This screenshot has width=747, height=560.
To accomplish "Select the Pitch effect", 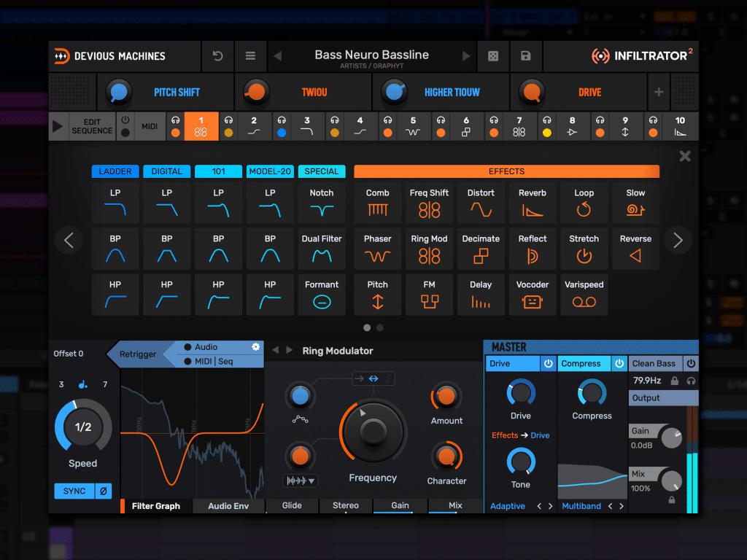I will pos(378,295).
